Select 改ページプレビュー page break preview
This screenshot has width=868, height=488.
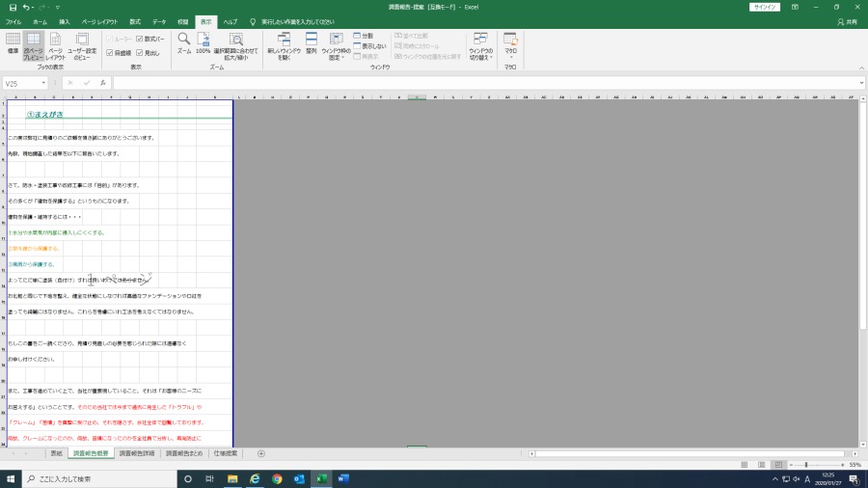click(x=33, y=46)
